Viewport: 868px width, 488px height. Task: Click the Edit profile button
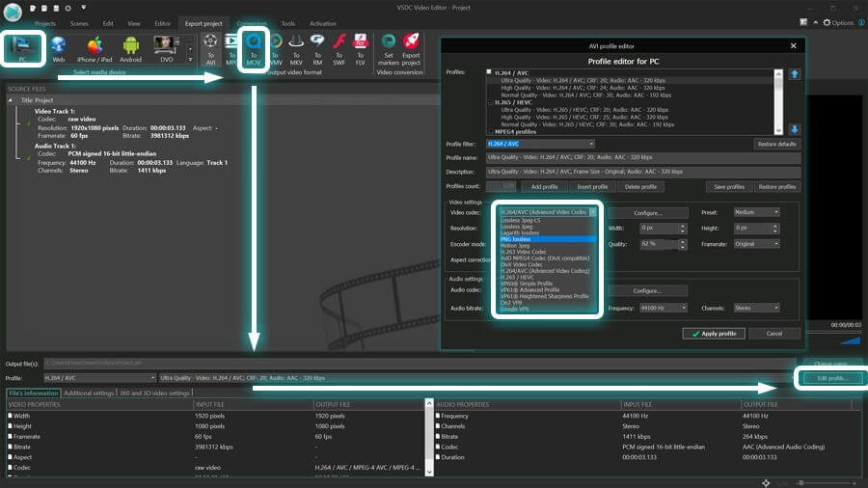pyautogui.click(x=832, y=378)
